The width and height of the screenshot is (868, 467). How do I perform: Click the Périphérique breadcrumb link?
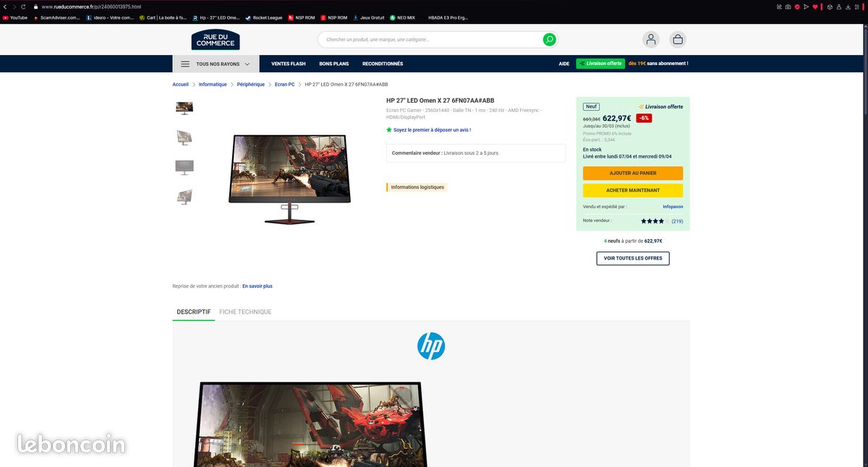click(251, 85)
